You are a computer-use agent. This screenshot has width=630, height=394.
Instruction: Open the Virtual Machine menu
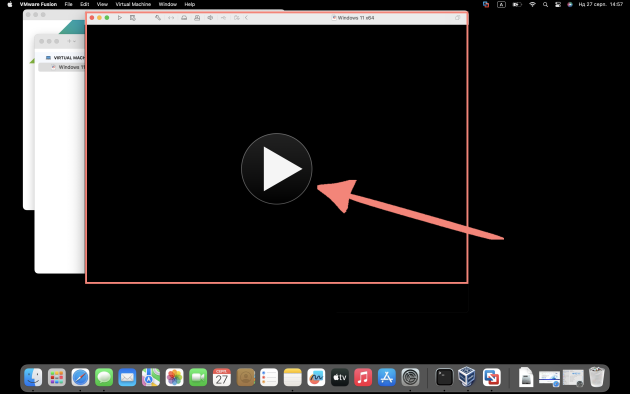133,4
